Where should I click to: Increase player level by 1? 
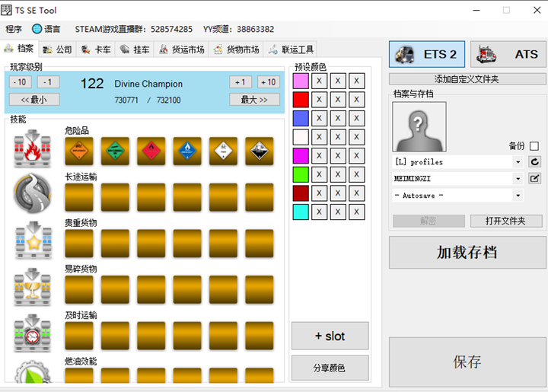(x=240, y=82)
